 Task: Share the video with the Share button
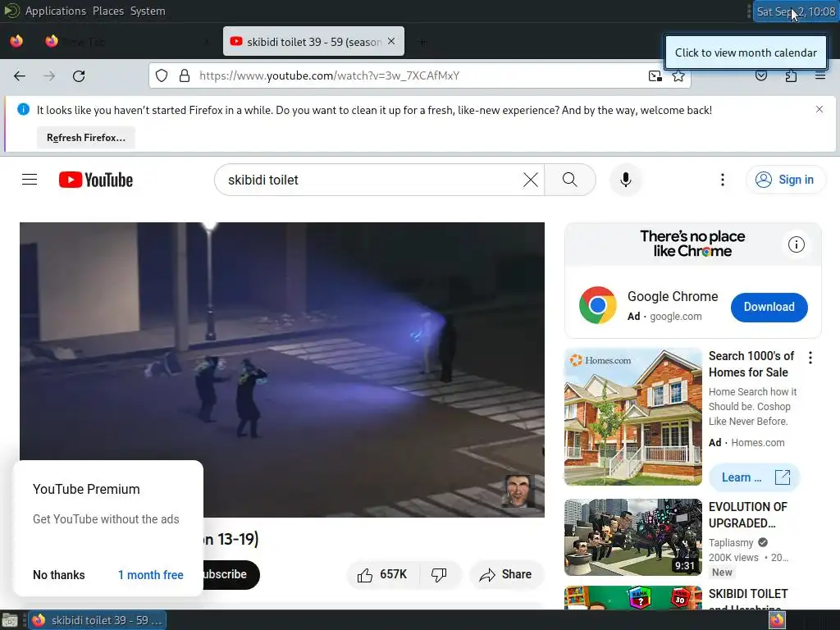(505, 575)
